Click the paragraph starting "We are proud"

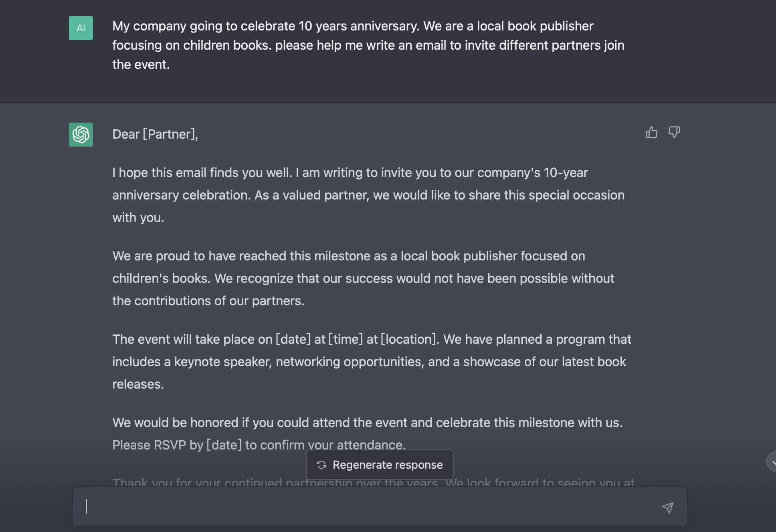pyautogui.click(x=363, y=278)
